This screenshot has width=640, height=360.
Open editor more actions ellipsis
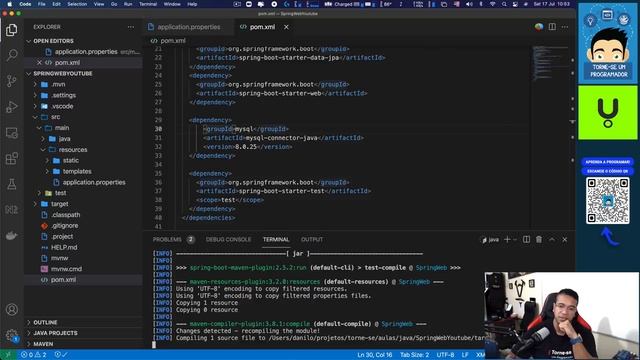pos(564,27)
